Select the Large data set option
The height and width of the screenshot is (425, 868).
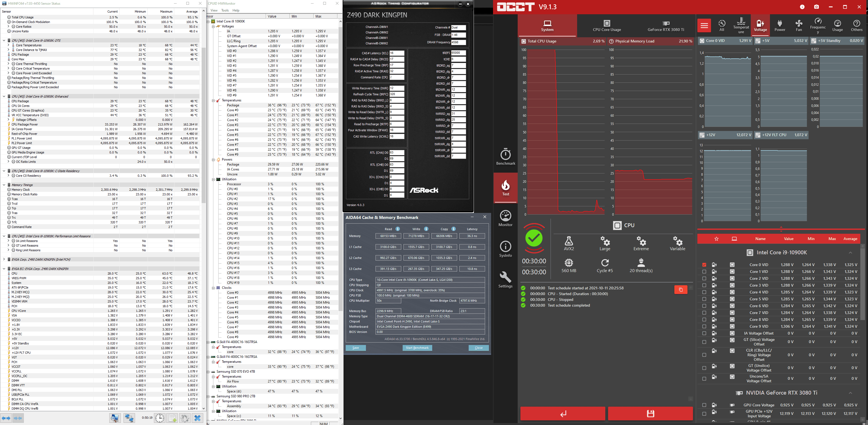[x=605, y=243]
